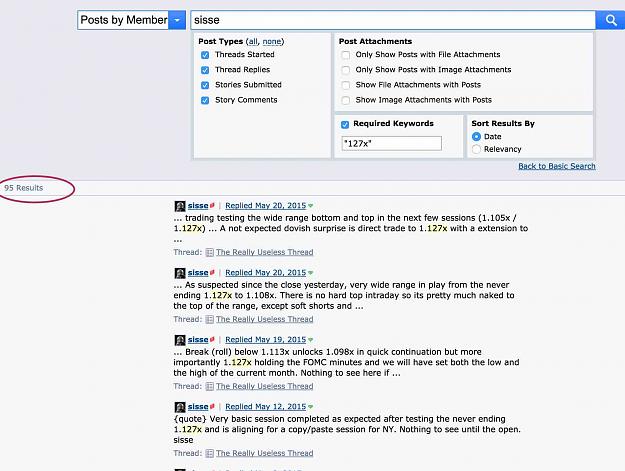The image size is (625, 471).
Task: Go Back to Basic Search
Action: (557, 166)
